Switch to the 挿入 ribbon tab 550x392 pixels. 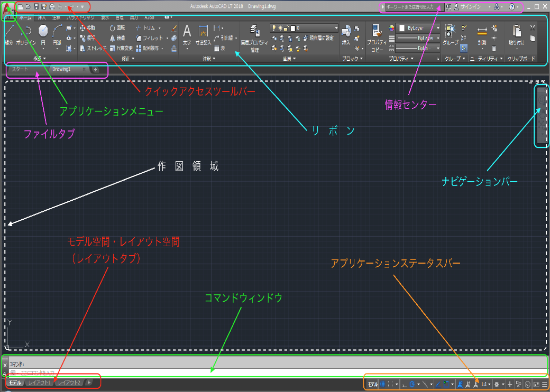tap(41, 17)
